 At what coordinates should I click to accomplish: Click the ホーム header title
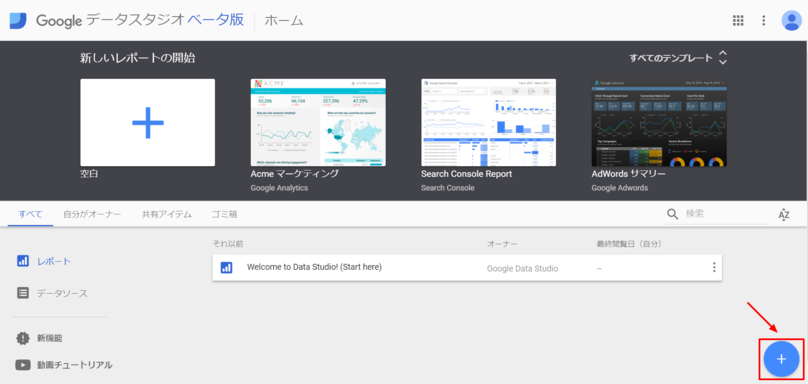point(284,21)
